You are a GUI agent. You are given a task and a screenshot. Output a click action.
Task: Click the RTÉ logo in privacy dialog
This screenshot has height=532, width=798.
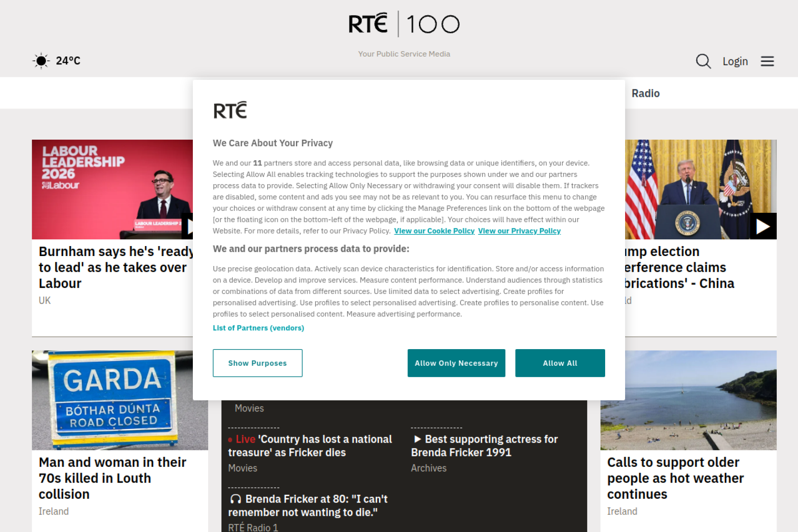[x=230, y=110]
